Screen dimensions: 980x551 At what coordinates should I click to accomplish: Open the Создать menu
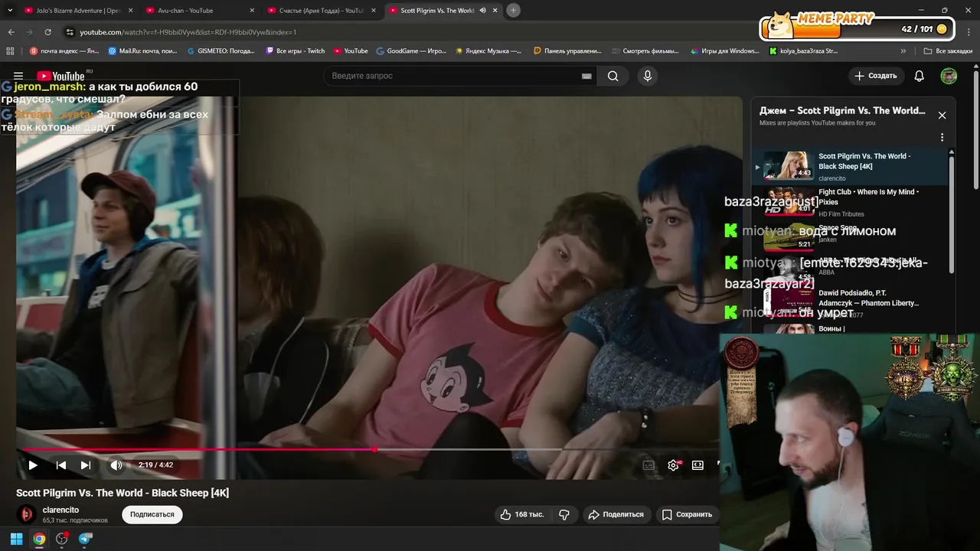click(876, 76)
